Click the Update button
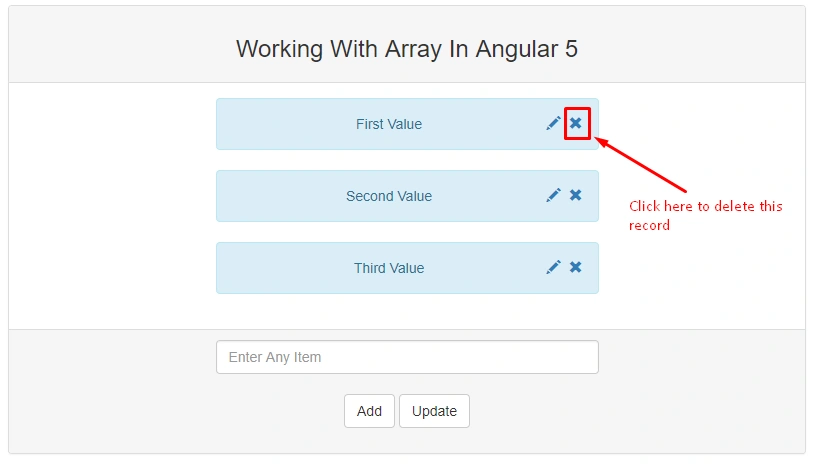Viewport: 814px width, 464px height. click(435, 411)
